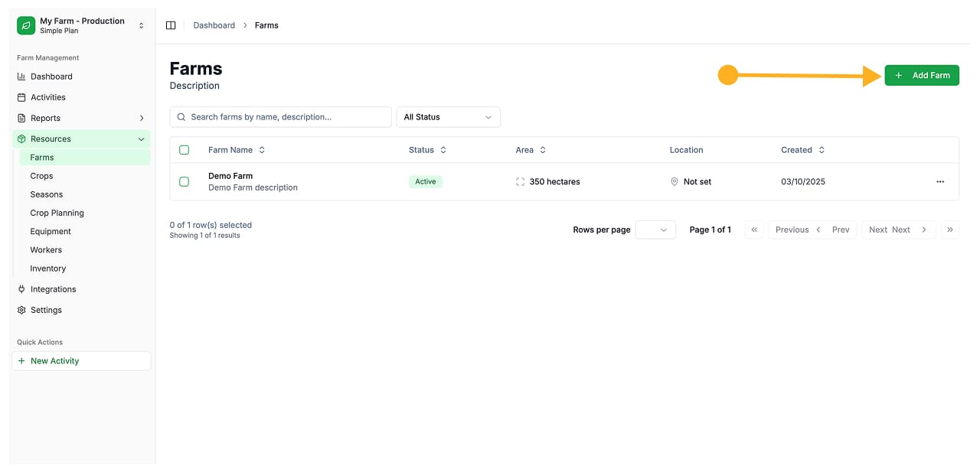Image resolution: width=980 pixels, height=472 pixels.
Task: Click the Reports document icon
Action: 21,118
